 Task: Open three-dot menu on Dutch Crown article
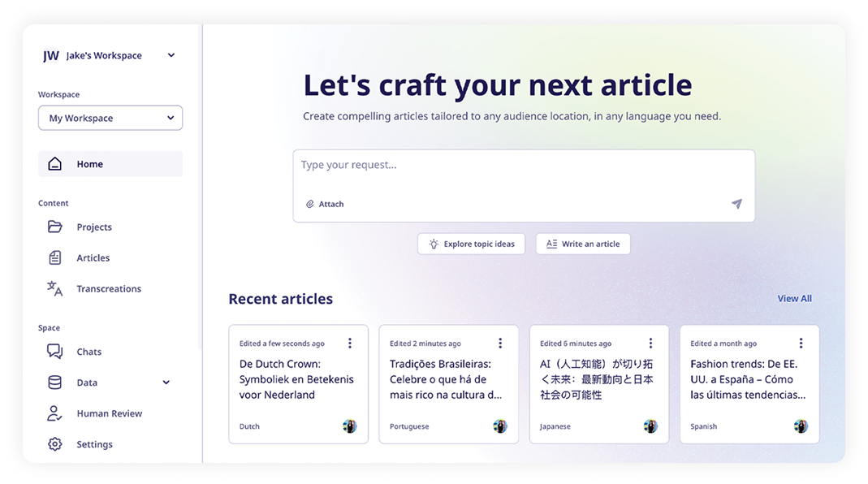point(350,344)
